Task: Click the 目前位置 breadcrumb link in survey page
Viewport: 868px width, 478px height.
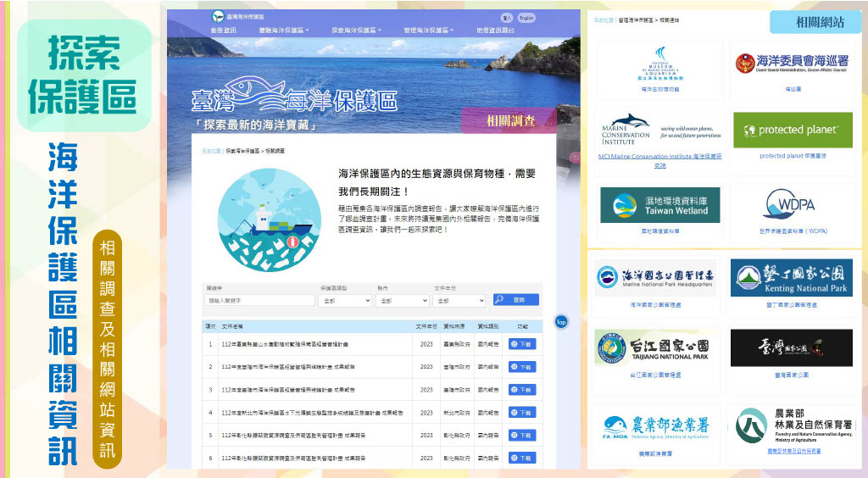Action: (x=211, y=151)
